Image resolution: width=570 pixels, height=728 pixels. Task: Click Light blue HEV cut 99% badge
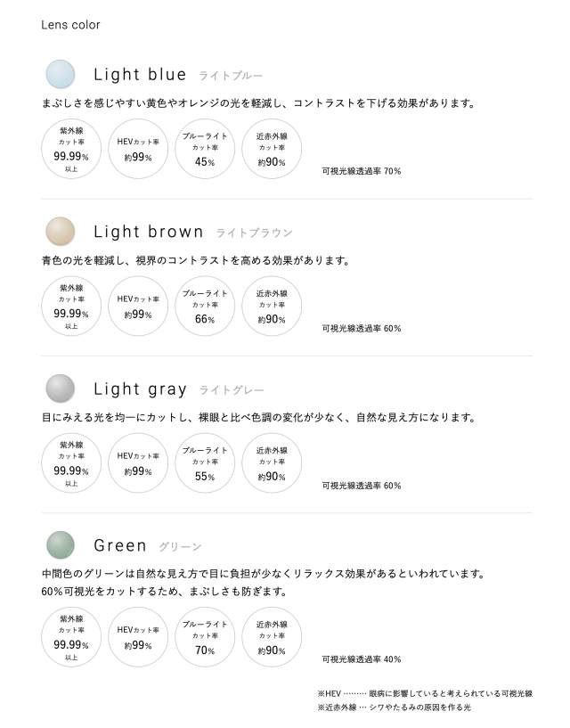[x=138, y=149]
